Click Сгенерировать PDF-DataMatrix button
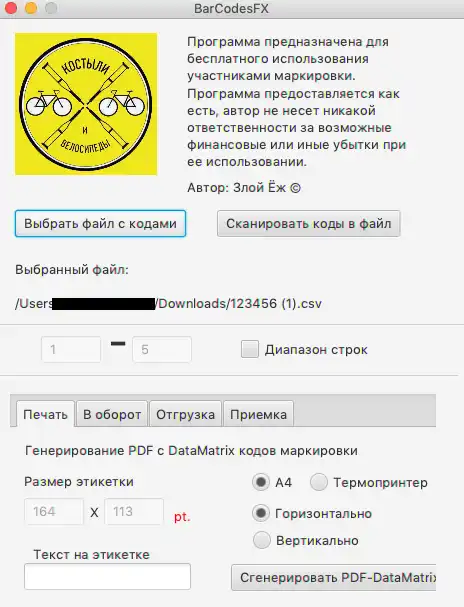 click(x=334, y=578)
